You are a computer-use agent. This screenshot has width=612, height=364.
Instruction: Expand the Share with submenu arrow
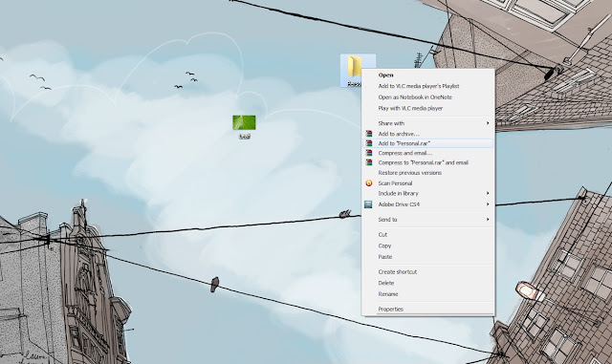488,123
